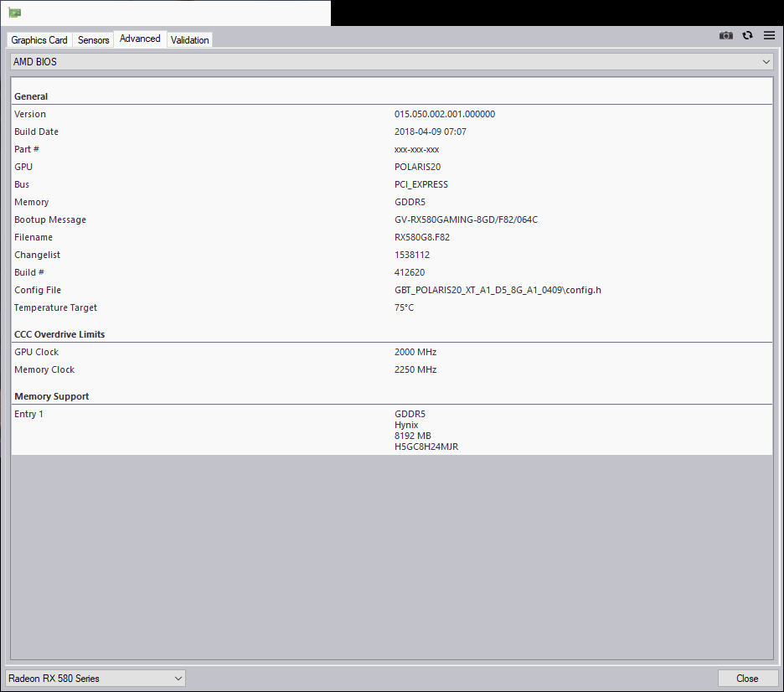Click the Filename row label
Viewport: 784px width, 692px height.
[x=34, y=237]
